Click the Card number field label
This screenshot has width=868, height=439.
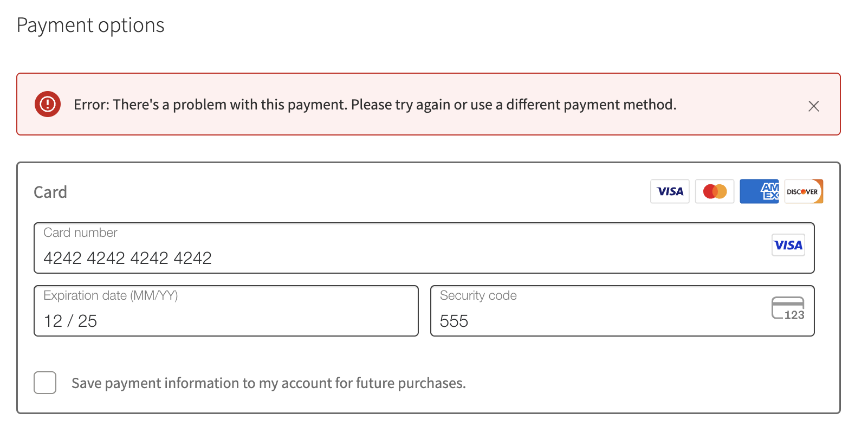coord(80,233)
